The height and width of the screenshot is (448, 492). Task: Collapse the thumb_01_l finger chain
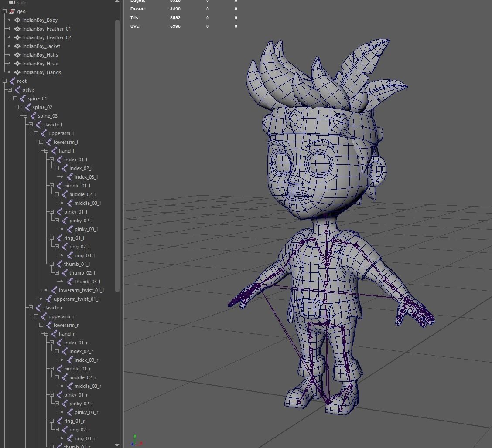(52, 264)
